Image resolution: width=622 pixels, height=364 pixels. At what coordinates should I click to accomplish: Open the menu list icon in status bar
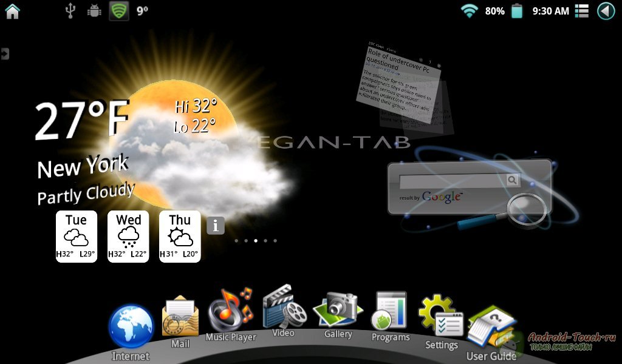pyautogui.click(x=582, y=11)
